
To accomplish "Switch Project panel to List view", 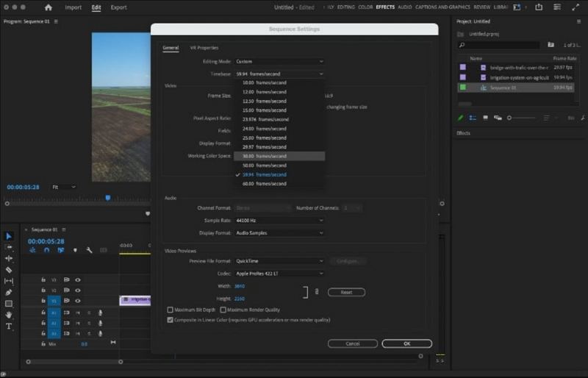I will [x=473, y=118].
